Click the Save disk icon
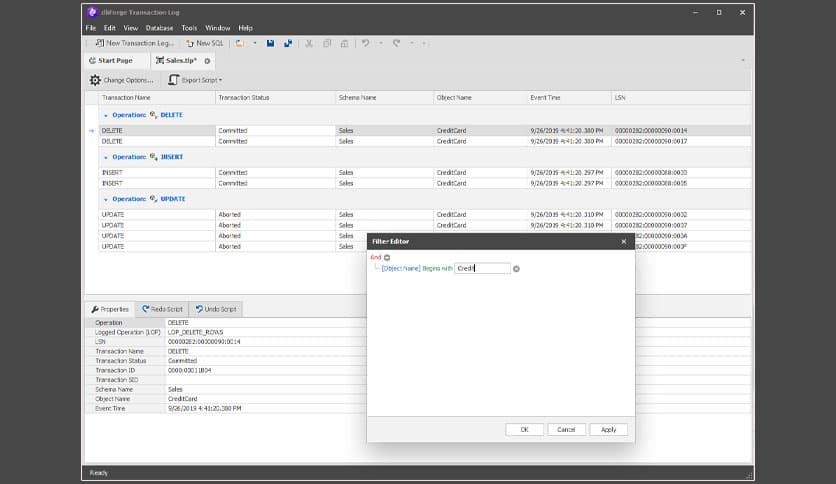The width and height of the screenshot is (836, 484). coord(270,43)
